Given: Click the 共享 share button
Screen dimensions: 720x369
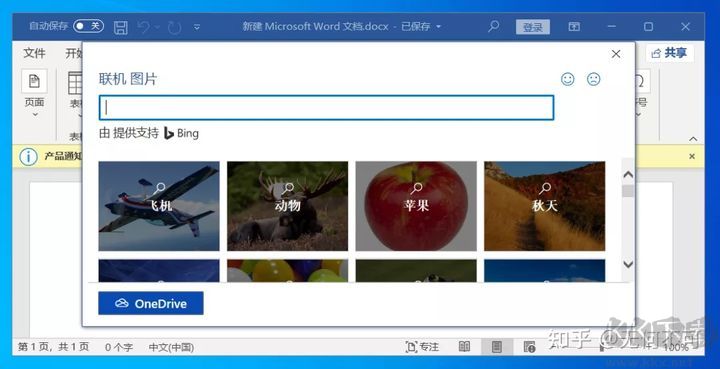Looking at the screenshot, I should [669, 53].
